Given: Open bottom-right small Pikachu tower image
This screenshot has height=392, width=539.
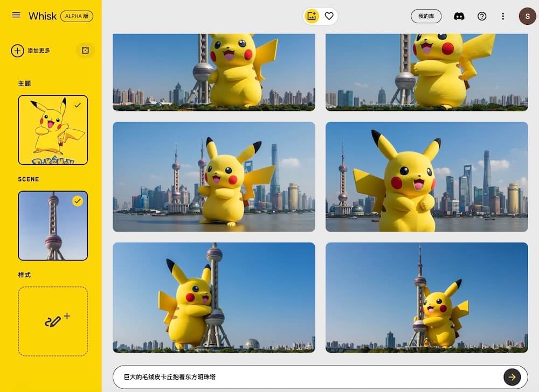Looking at the screenshot, I should 426,297.
